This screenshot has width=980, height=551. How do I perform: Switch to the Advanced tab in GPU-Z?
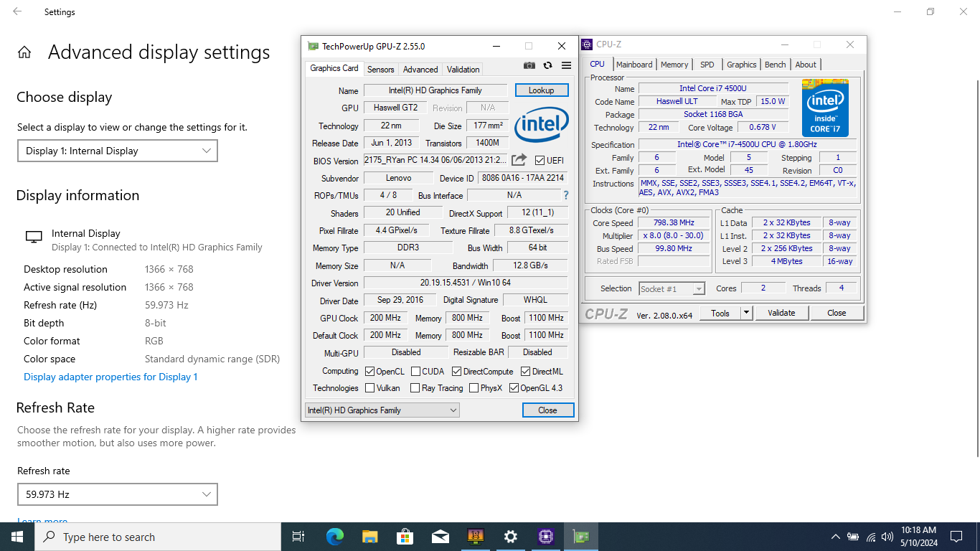(x=420, y=69)
